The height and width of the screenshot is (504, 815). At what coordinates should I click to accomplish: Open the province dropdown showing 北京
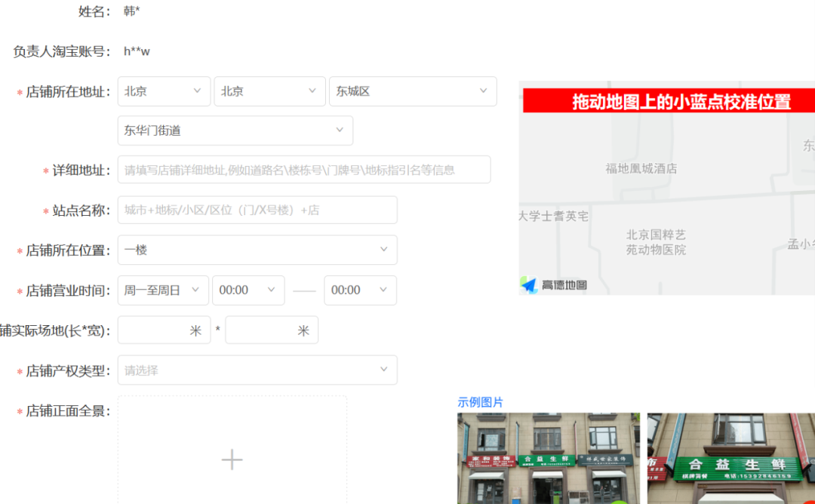tap(164, 91)
